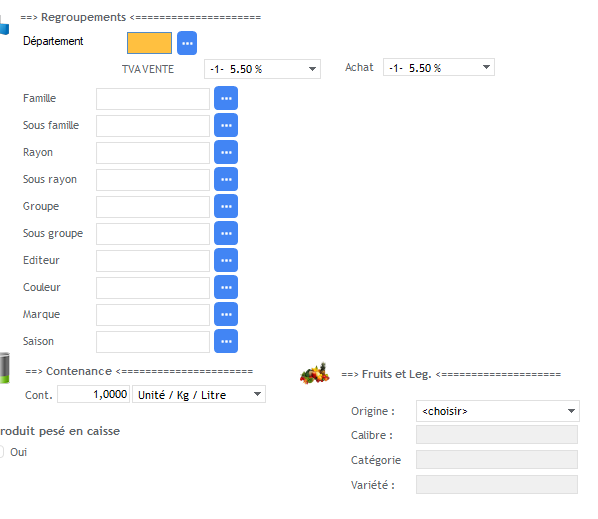This screenshot has height=519, width=598.
Task: Expand the TVA VENTE rate dropdown
Action: (x=262, y=69)
